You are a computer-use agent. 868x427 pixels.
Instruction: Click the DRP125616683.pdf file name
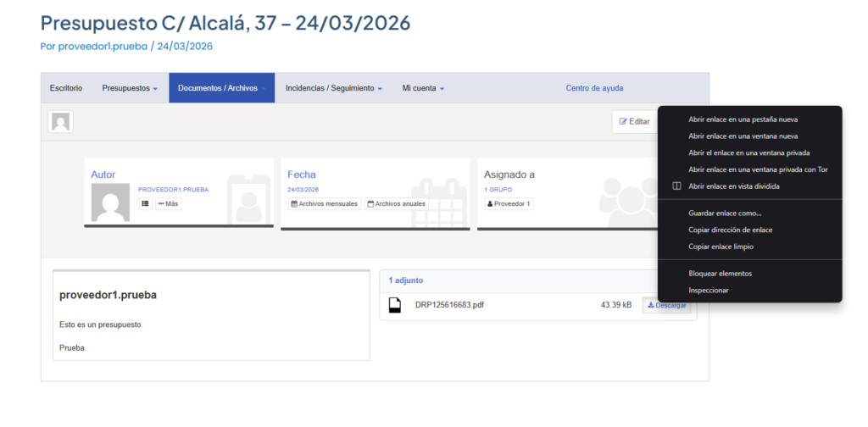pyautogui.click(x=449, y=305)
